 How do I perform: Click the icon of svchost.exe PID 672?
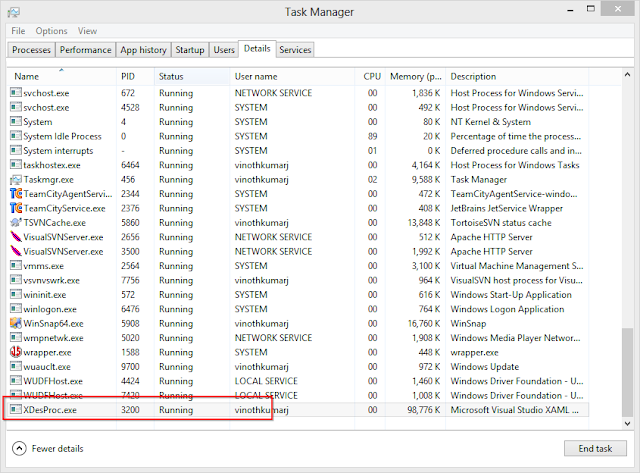(16, 93)
